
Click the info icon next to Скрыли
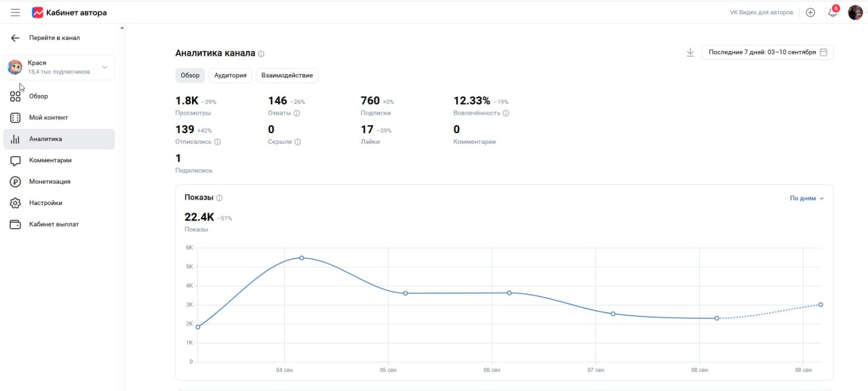[298, 142]
